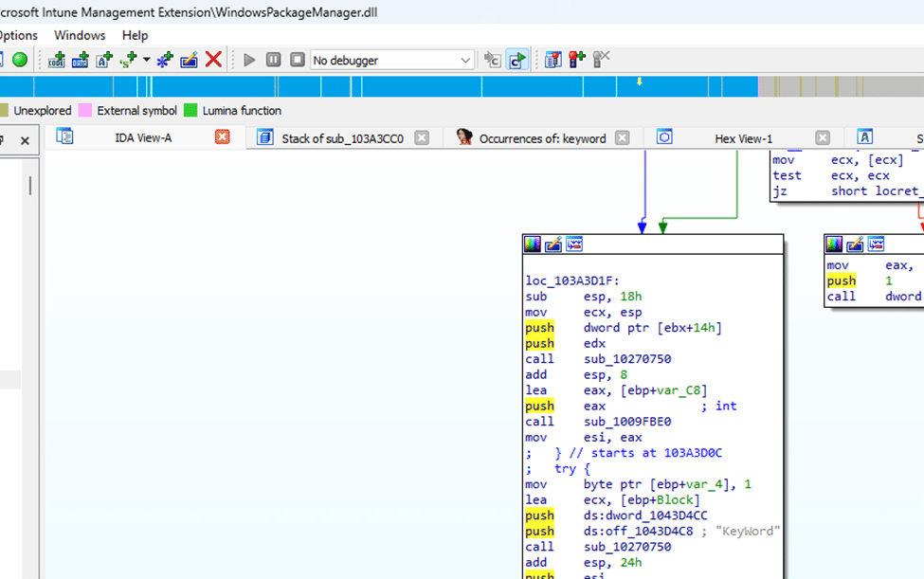924x579 pixels.
Task: Click the create string 's' toolbar icon
Action: [x=128, y=60]
